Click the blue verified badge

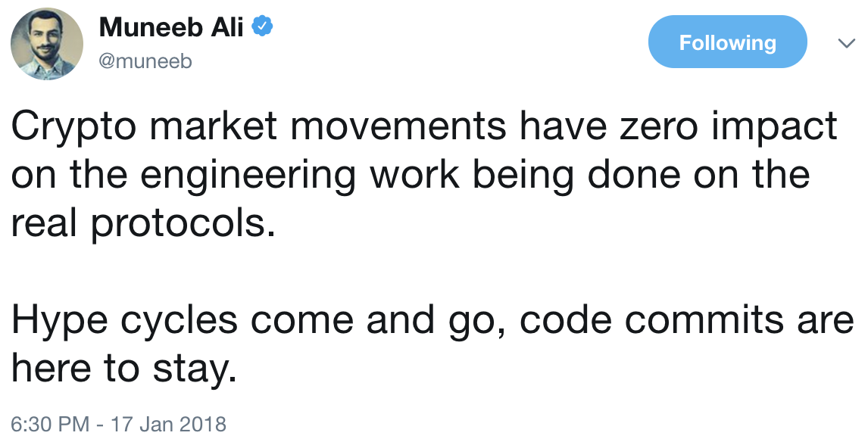pyautogui.click(x=262, y=26)
